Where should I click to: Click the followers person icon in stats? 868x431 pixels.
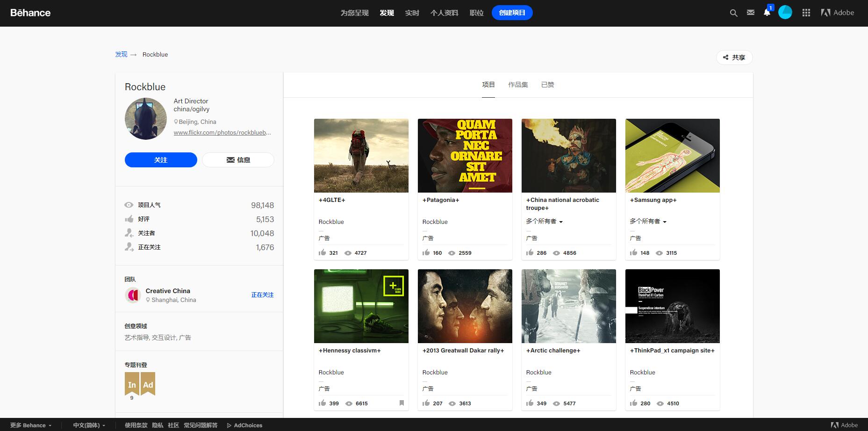[x=129, y=233]
